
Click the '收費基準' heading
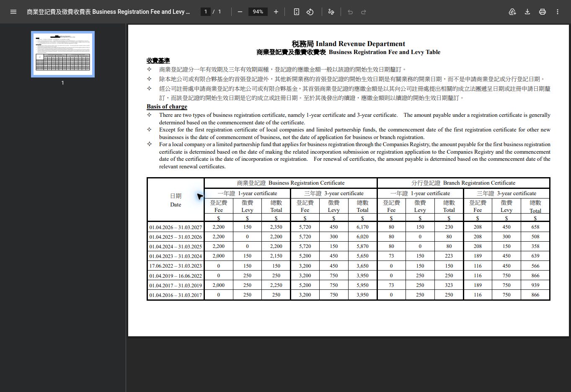click(158, 60)
